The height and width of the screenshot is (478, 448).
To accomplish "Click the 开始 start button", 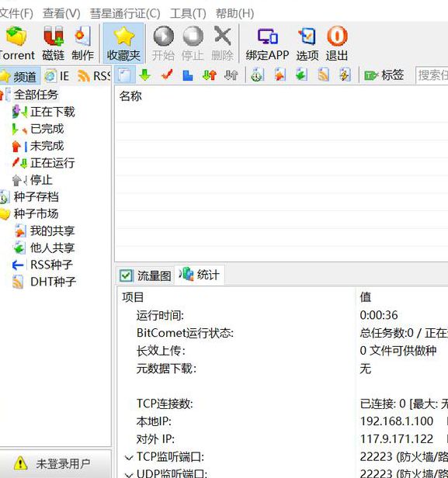I will coord(163,43).
